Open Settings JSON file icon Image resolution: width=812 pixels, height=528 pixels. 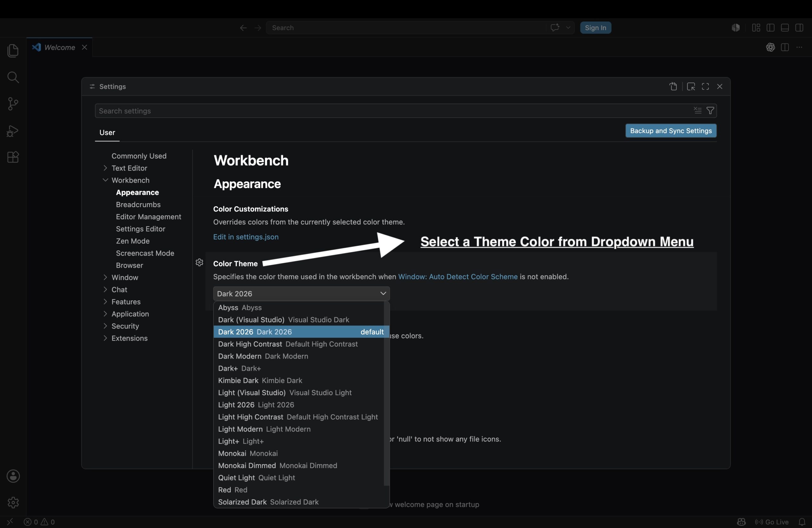tap(673, 87)
